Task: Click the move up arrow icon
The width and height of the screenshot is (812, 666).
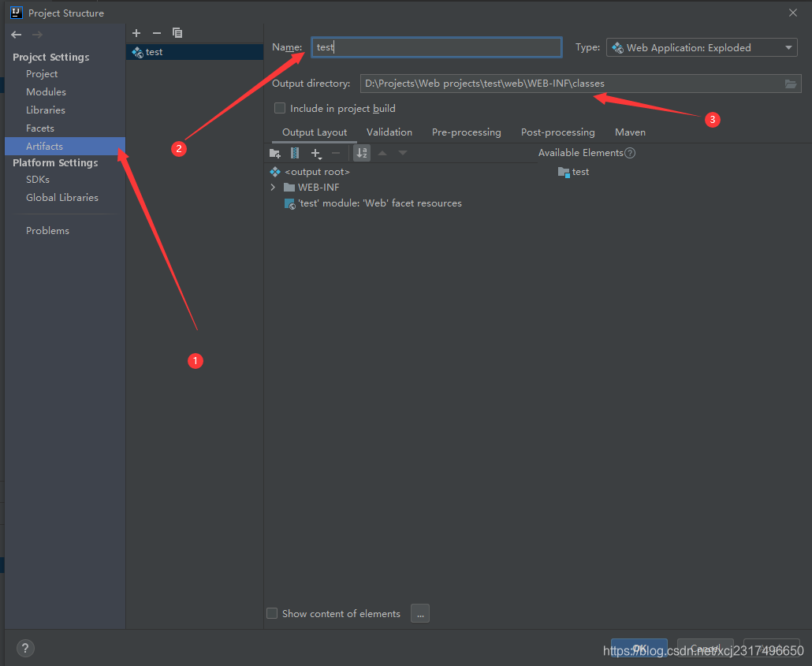Action: 382,153
